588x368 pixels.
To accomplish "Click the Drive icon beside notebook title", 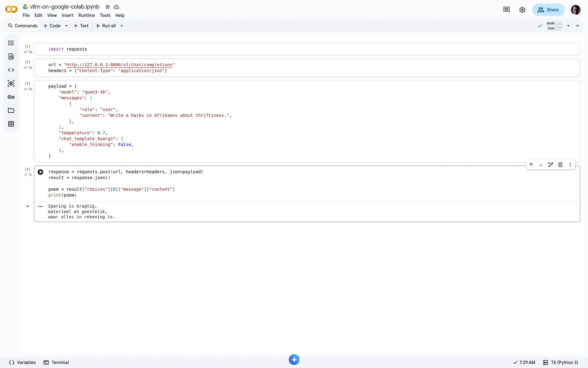I will coord(25,7).
